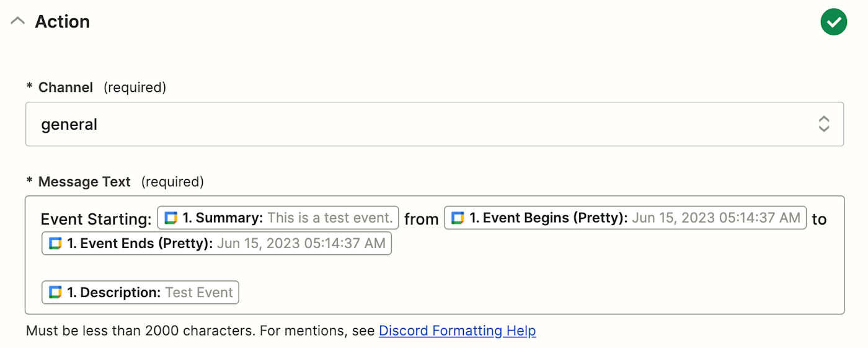Click the calendar icon in Event Begins pill
Viewport: 868px width, 348px height.
(x=458, y=218)
